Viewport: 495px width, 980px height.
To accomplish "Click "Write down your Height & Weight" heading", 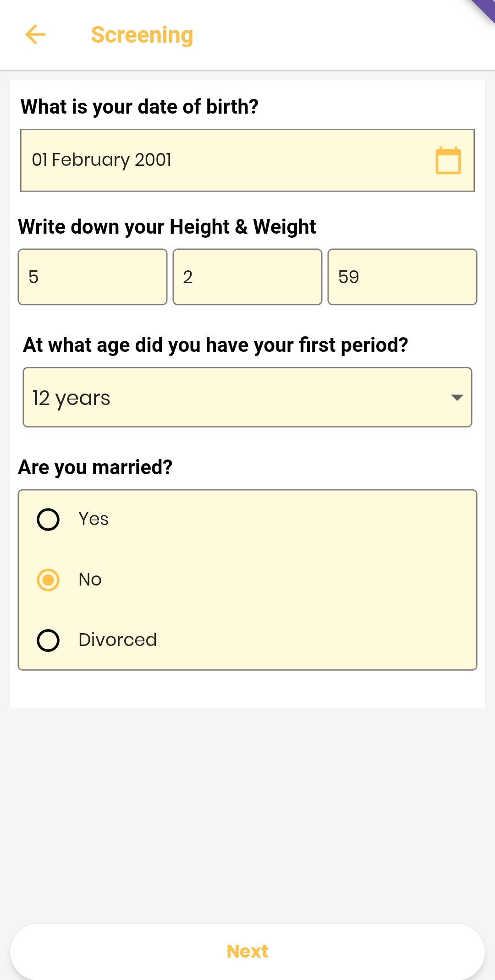I will 167,227.
